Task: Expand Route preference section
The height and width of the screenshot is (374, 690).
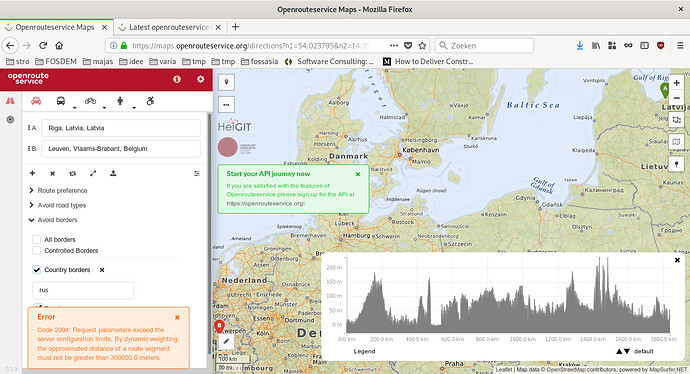Action: pos(58,191)
